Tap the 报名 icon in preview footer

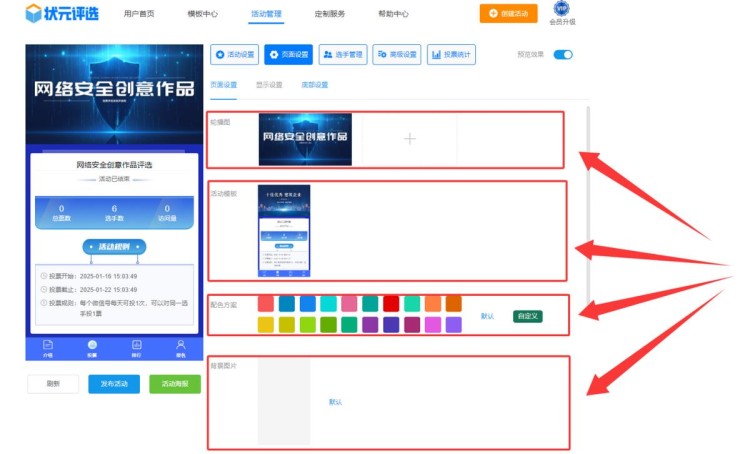pos(181,348)
